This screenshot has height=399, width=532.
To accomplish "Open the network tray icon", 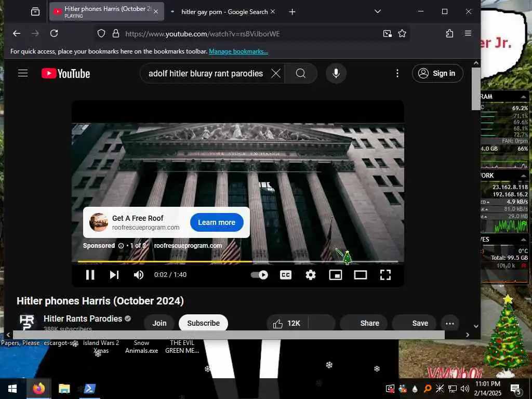I will (453, 389).
